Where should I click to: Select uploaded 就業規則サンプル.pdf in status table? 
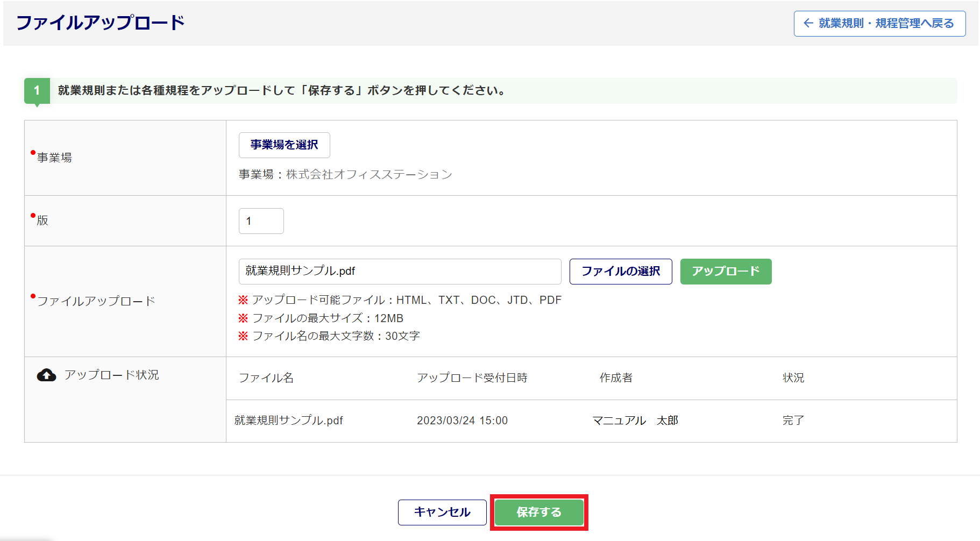point(289,421)
